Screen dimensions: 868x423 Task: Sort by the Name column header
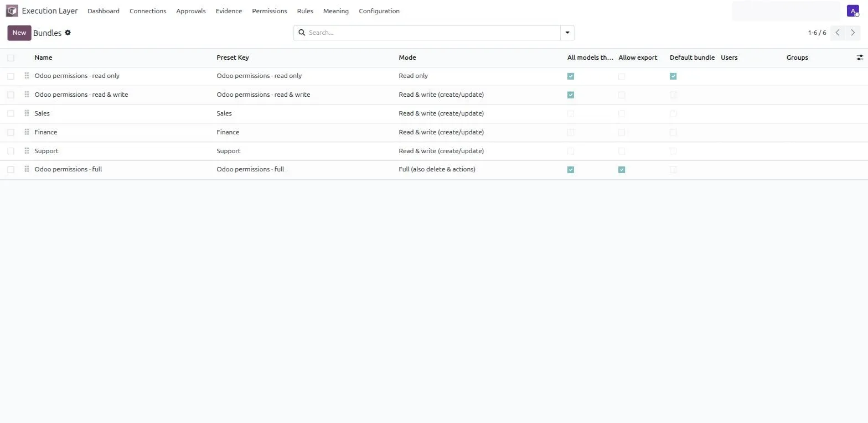pos(43,58)
